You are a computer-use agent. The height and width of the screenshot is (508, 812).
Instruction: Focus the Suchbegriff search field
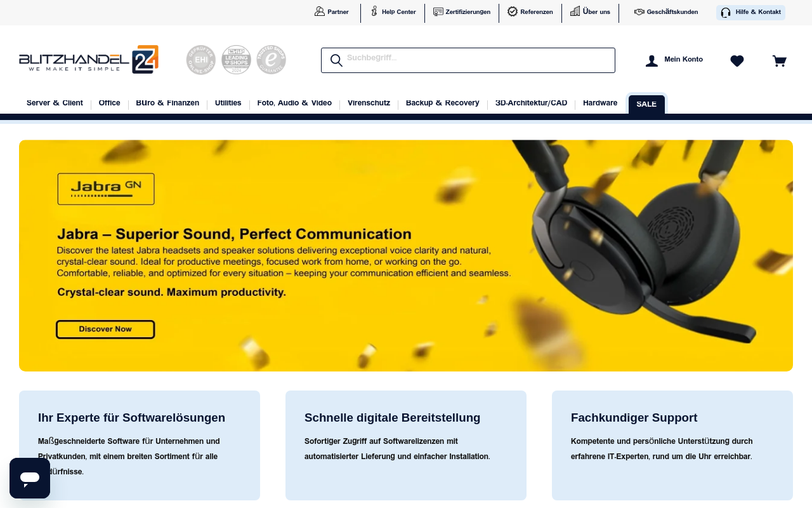click(476, 60)
